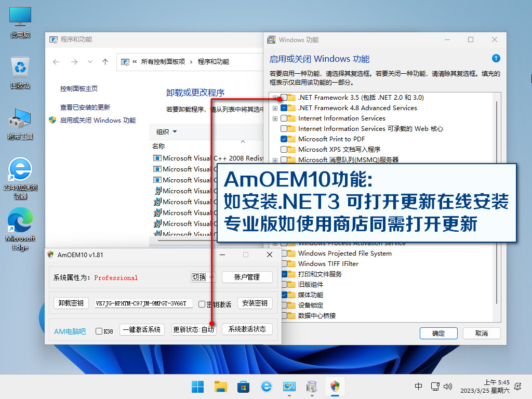Click the AM电脑吧 link
Viewport: 532px width, 399px height.
(70, 331)
